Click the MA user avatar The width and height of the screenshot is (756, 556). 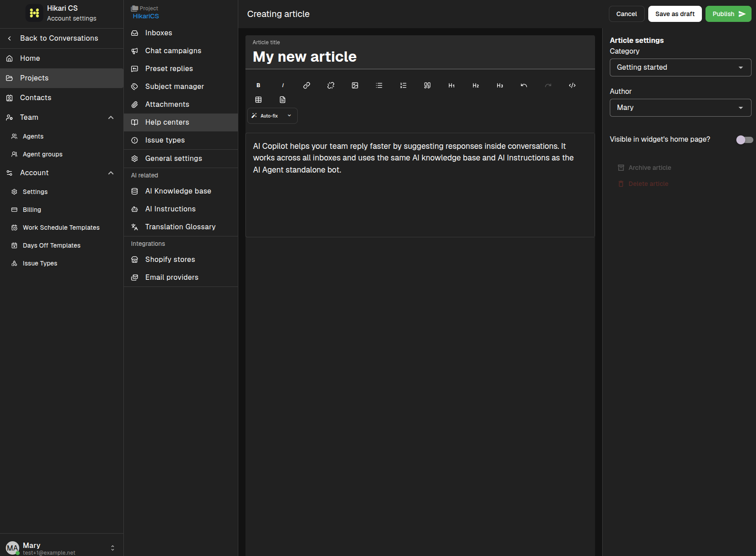12,548
